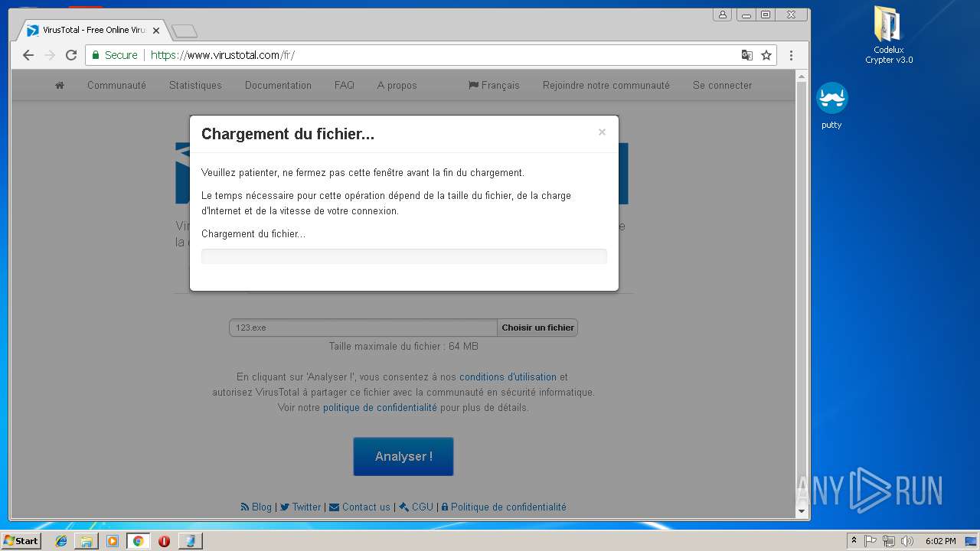The image size is (980, 551).
Task: Open media player taskbar icon
Action: coord(113,541)
